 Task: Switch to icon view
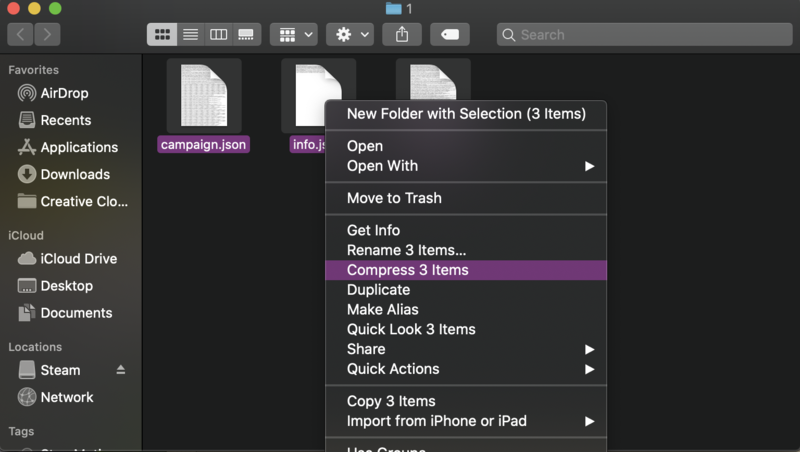click(x=162, y=35)
